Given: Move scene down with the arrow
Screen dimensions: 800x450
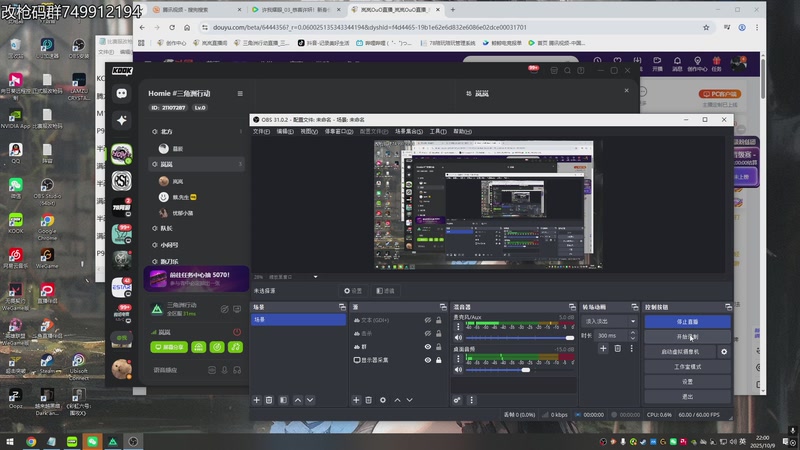Looking at the screenshot, I should point(310,400).
